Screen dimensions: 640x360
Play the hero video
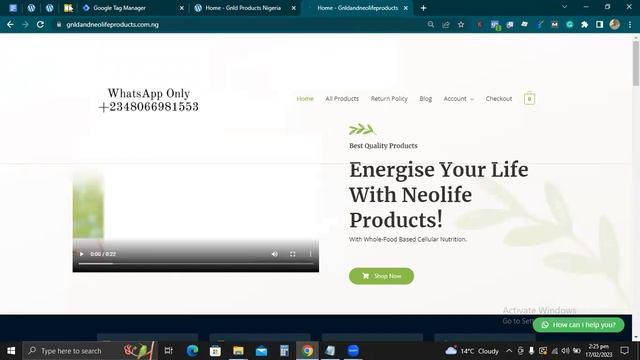pos(81,254)
